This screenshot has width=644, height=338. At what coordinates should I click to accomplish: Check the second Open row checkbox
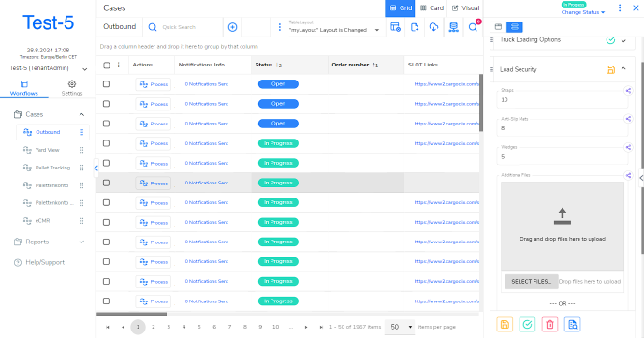107,104
